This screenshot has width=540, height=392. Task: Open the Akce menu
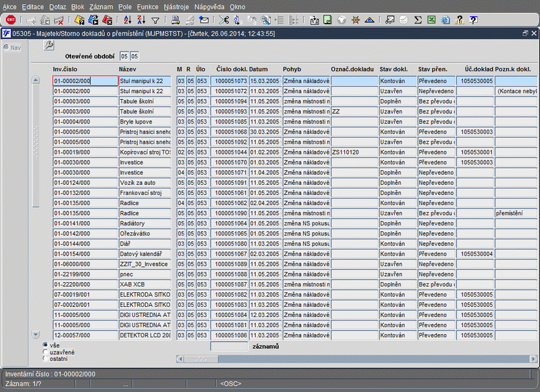[9, 7]
